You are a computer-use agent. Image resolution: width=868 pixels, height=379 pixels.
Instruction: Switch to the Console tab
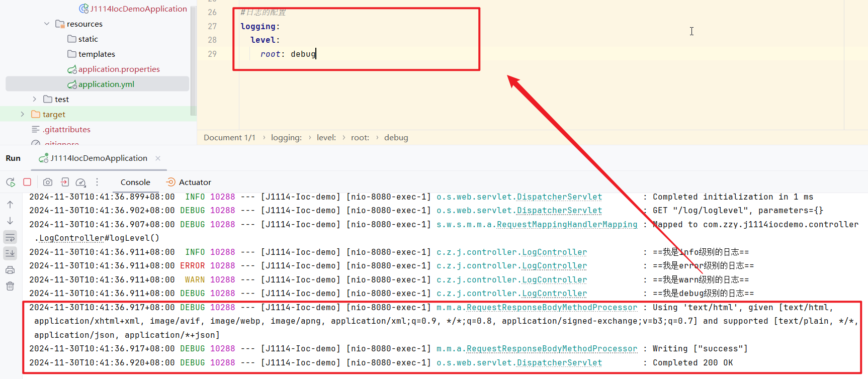coord(135,182)
